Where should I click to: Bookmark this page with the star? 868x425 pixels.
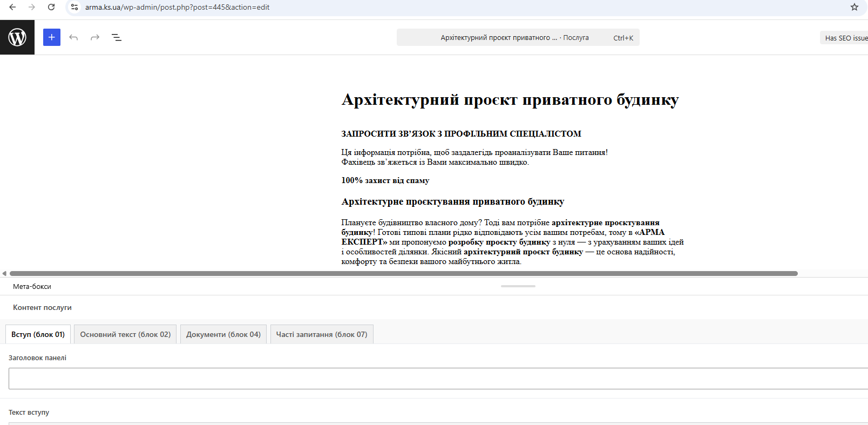pos(855,7)
